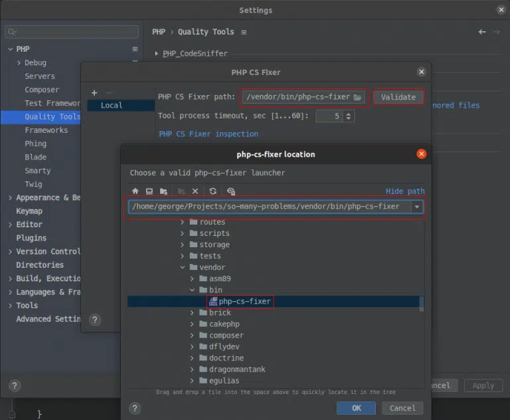Click Apply button in Settings window
510x420 pixels.
point(483,386)
